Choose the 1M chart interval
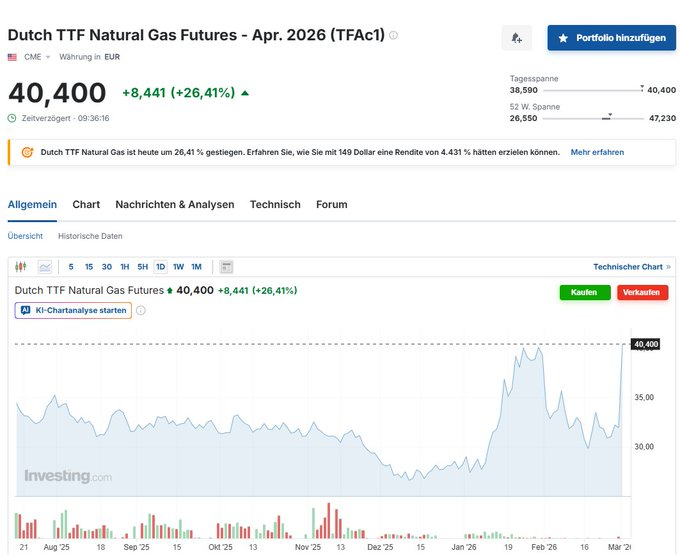Image resolution: width=680 pixels, height=555 pixels. tap(196, 267)
